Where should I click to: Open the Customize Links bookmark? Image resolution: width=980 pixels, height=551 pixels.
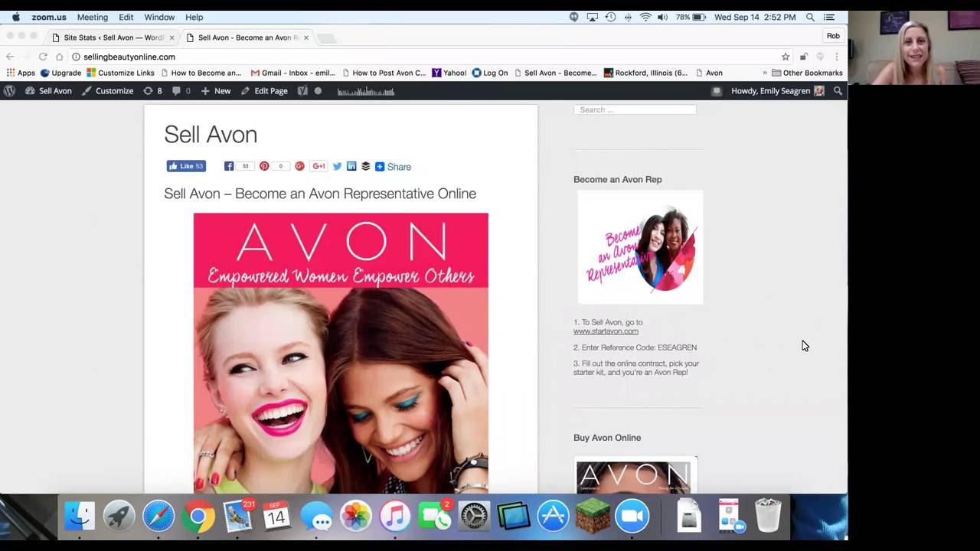pos(120,73)
